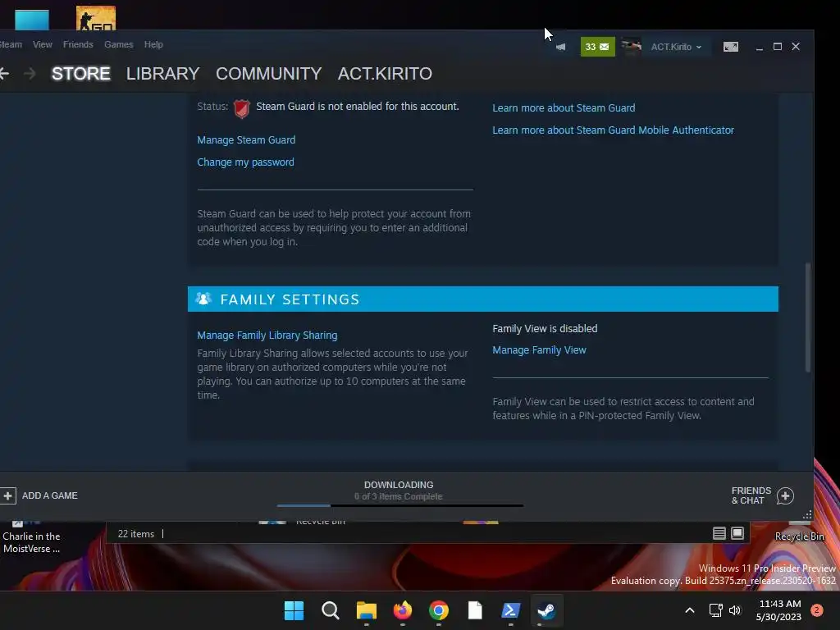Click Manage Steam Guard link
840x630 pixels.
(x=246, y=139)
